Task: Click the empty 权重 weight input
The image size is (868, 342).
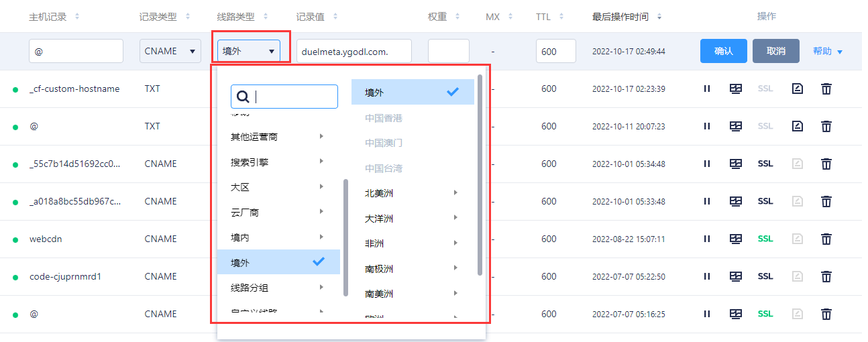Action: [449, 51]
